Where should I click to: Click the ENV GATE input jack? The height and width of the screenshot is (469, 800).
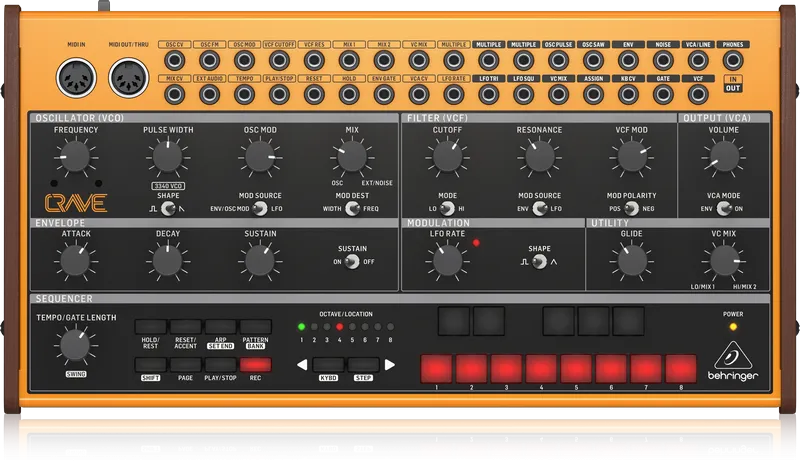point(384,95)
